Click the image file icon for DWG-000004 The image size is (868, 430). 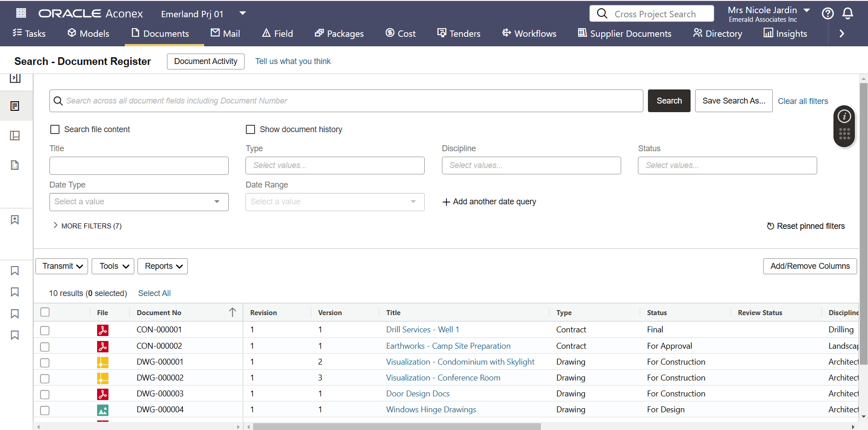pos(103,410)
